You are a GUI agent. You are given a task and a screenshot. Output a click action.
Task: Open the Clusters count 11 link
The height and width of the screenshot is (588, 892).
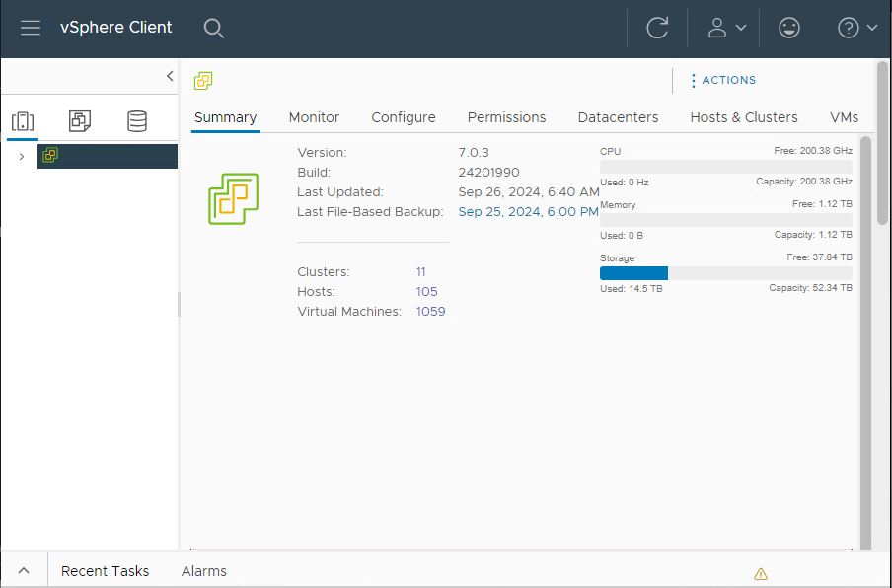click(421, 272)
